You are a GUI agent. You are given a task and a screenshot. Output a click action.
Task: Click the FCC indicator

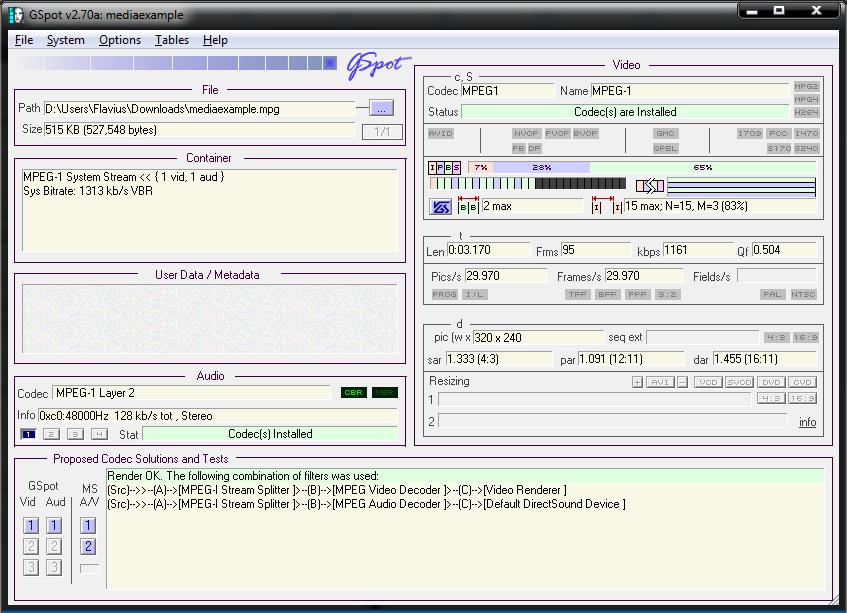tap(778, 133)
